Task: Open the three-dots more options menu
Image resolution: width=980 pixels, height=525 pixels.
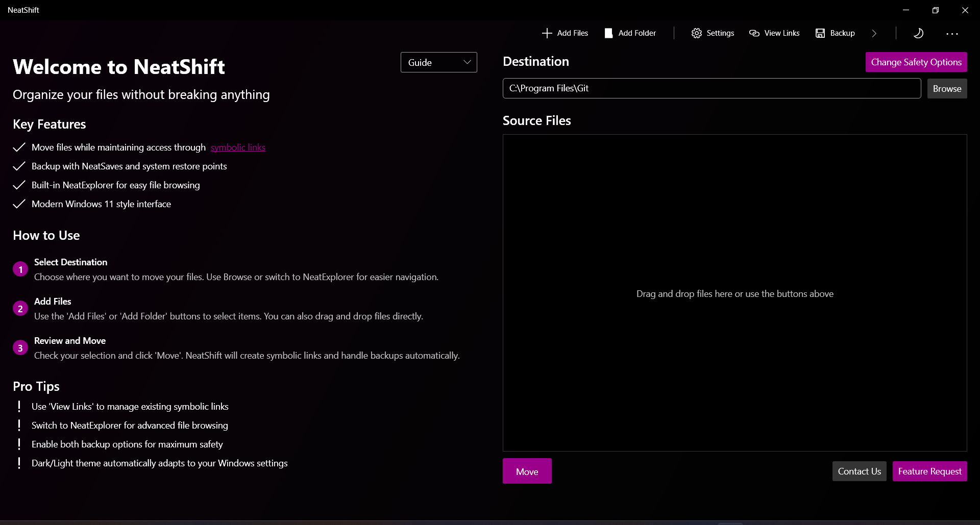Action: [952, 34]
